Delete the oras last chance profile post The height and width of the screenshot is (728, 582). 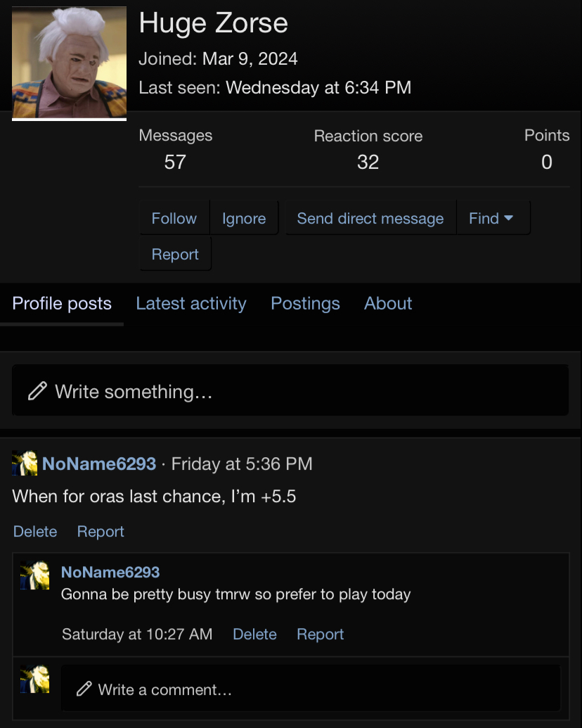tap(35, 532)
